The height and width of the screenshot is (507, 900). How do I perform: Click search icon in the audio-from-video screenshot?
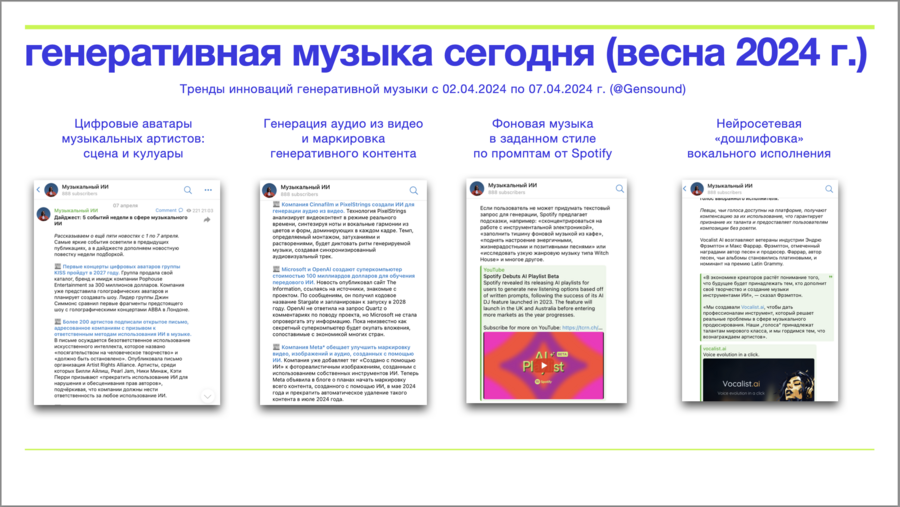pyautogui.click(x=414, y=191)
